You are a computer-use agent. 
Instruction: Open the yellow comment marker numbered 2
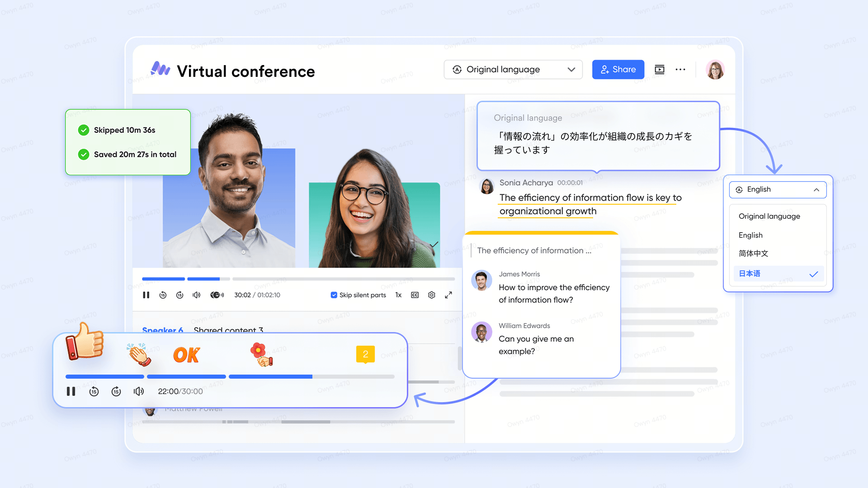point(365,355)
